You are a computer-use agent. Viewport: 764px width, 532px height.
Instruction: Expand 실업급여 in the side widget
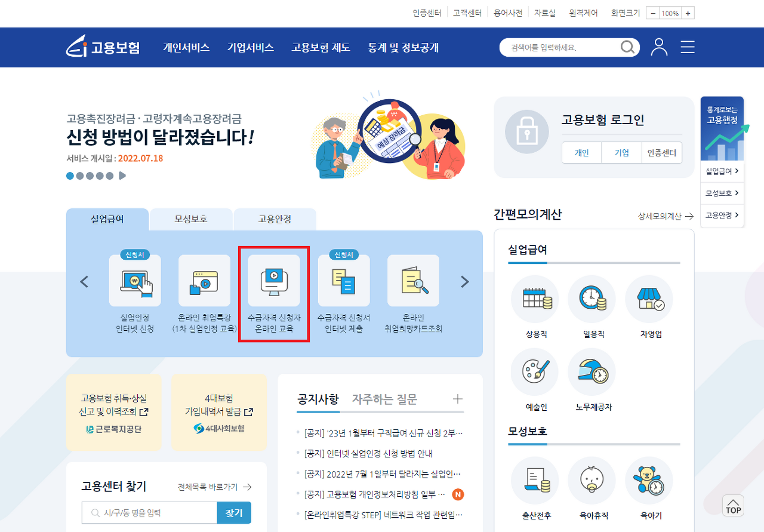[722, 171]
